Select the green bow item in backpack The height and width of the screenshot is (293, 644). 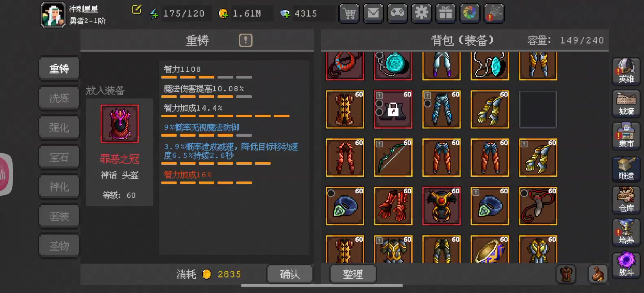pos(393,158)
